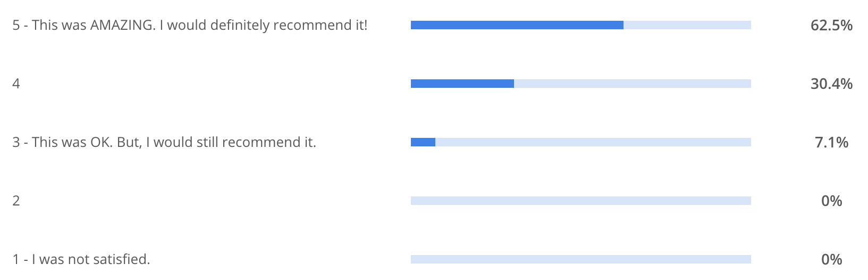Click the small dark blue segment of the rating 3 bar
Image resolution: width=868 pixels, height=280 pixels.
[x=423, y=142]
